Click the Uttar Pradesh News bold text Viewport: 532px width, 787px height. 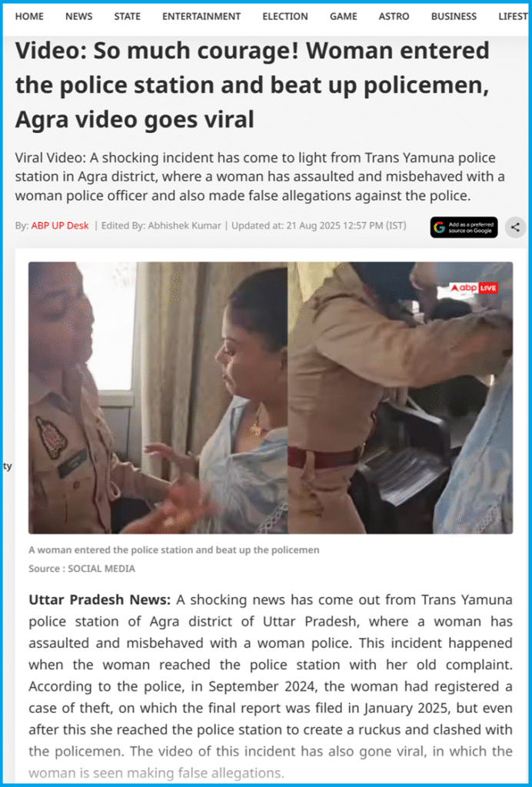coord(100,599)
